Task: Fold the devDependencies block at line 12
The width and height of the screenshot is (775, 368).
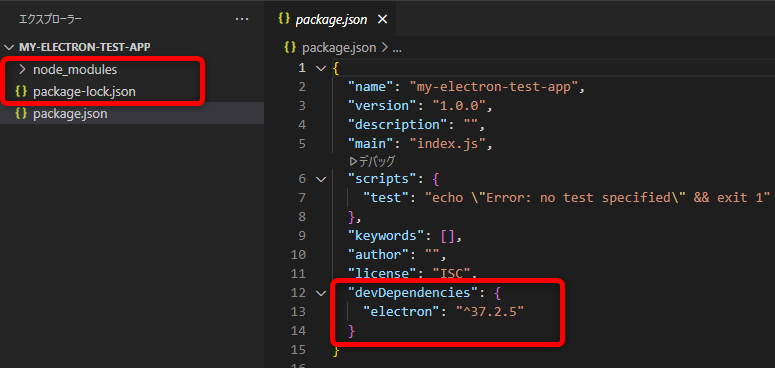Action: point(321,293)
